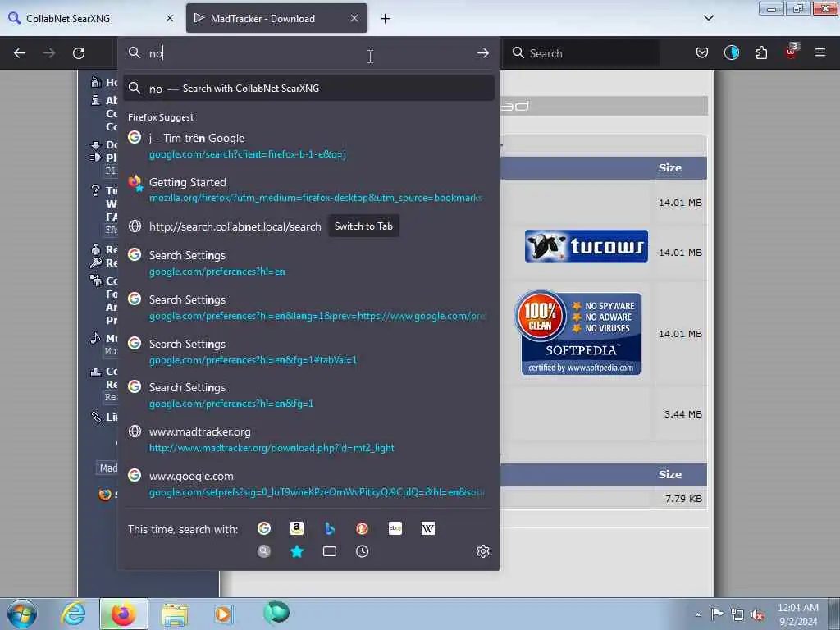Switch to CollabNet SearXNG tab
This screenshot has width=840, height=630.
tap(91, 18)
